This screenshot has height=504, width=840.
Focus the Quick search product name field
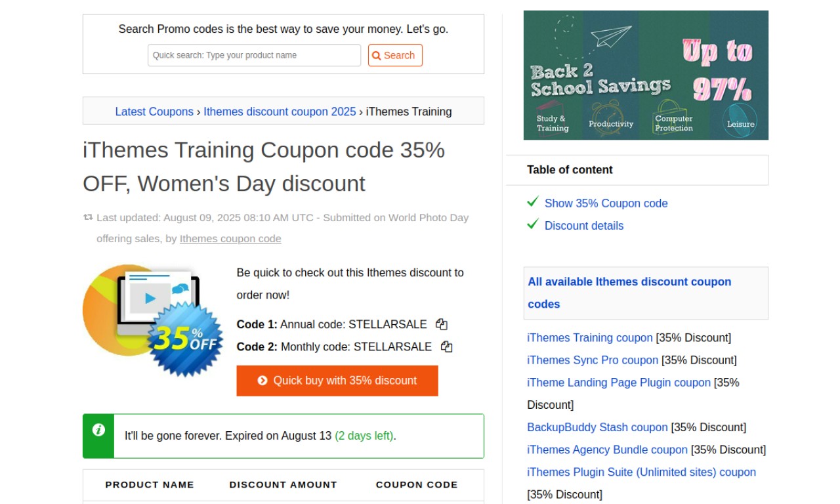255,55
